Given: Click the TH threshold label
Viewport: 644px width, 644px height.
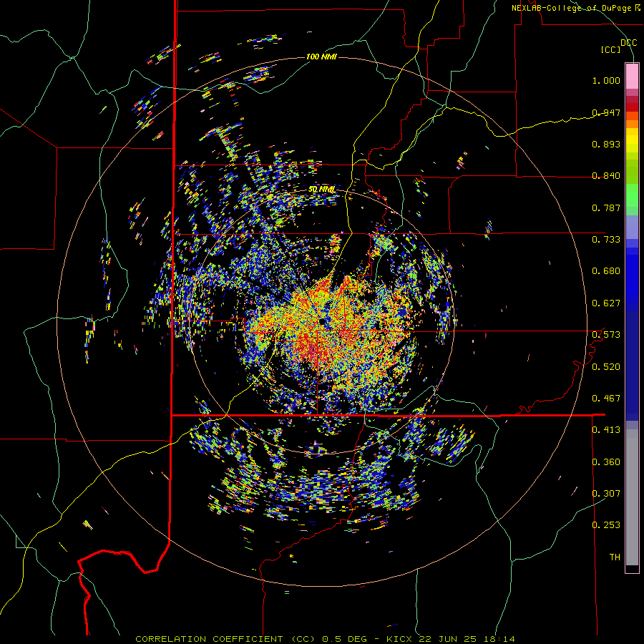Looking at the screenshot, I should coord(615,557).
